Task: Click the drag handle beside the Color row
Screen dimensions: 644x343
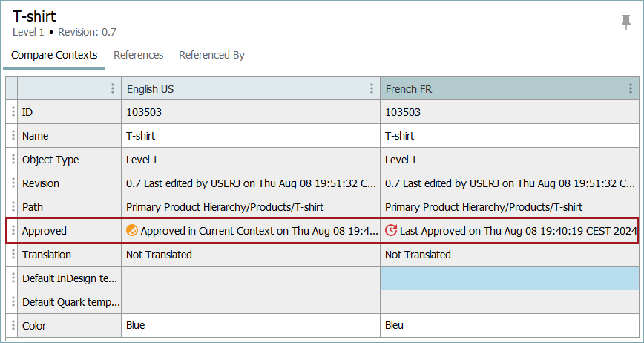Action: point(13,325)
